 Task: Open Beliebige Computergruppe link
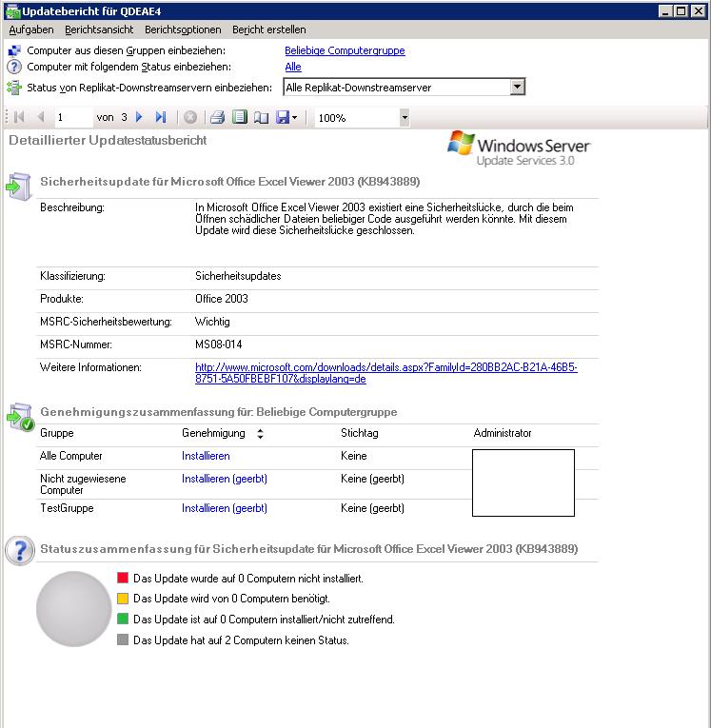[345, 50]
